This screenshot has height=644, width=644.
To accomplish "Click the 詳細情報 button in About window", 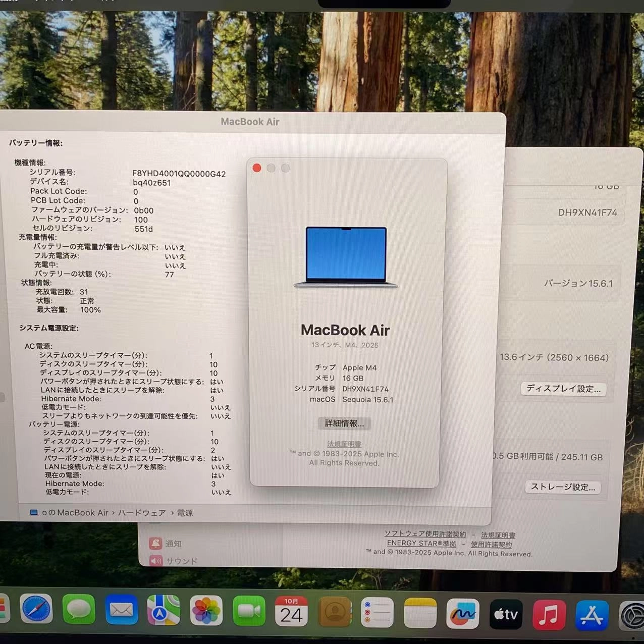I will 344,423.
